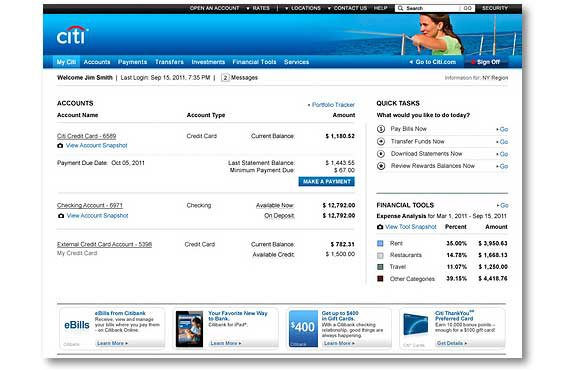Click the Pay Bills Now dollar icon
The height and width of the screenshot is (370, 565).
[381, 129]
